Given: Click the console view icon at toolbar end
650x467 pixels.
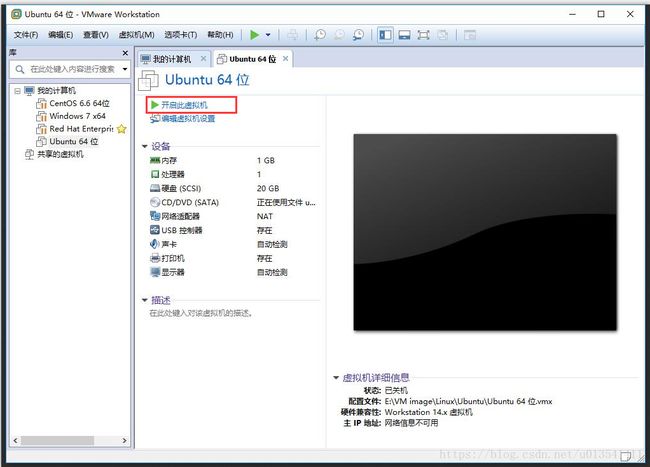Looking at the screenshot, I should 470,35.
